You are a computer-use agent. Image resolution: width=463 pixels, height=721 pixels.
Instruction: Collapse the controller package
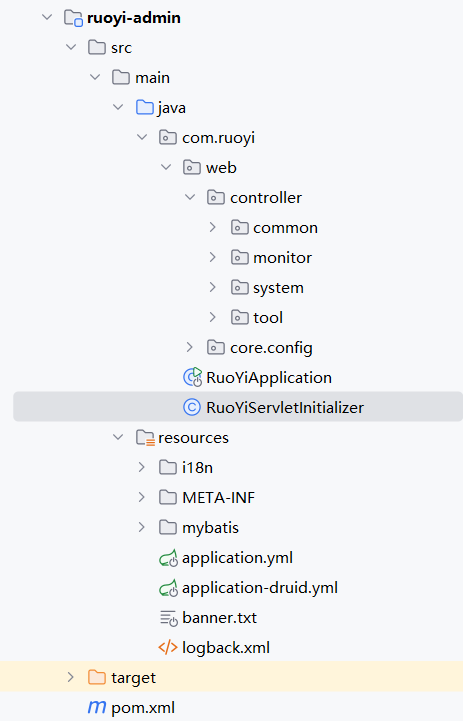tap(189, 197)
